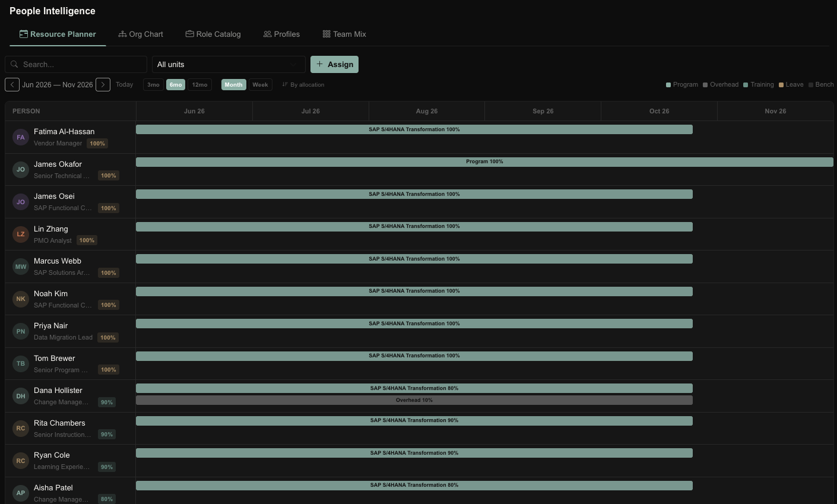Click Aisha Patel's AP avatar

click(x=21, y=493)
